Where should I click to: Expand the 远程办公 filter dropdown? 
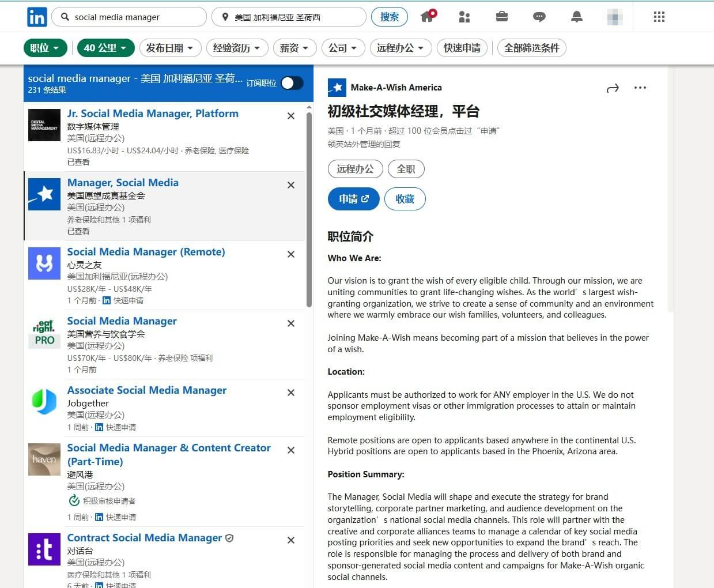401,48
